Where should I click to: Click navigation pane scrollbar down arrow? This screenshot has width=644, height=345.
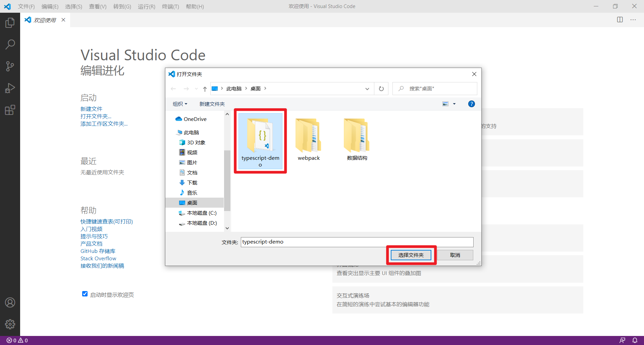227,228
